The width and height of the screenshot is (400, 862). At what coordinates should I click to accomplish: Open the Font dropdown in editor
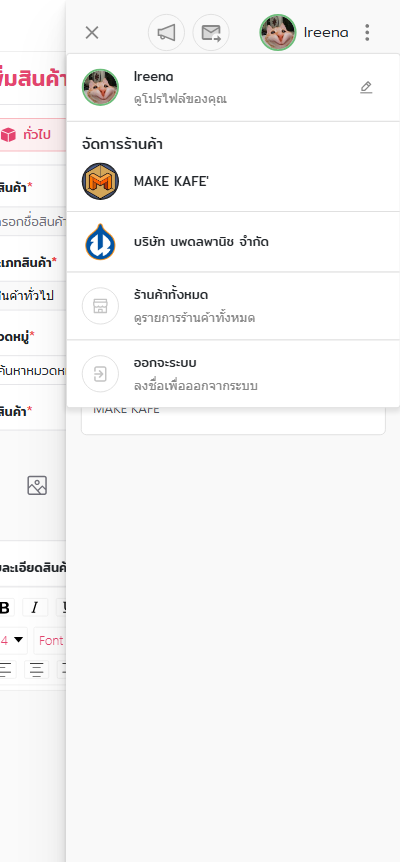50,640
